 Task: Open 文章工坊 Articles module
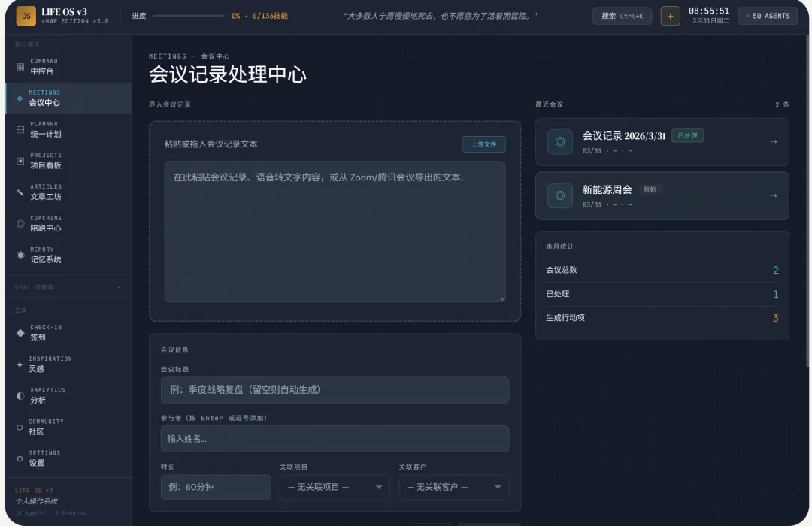(68, 192)
